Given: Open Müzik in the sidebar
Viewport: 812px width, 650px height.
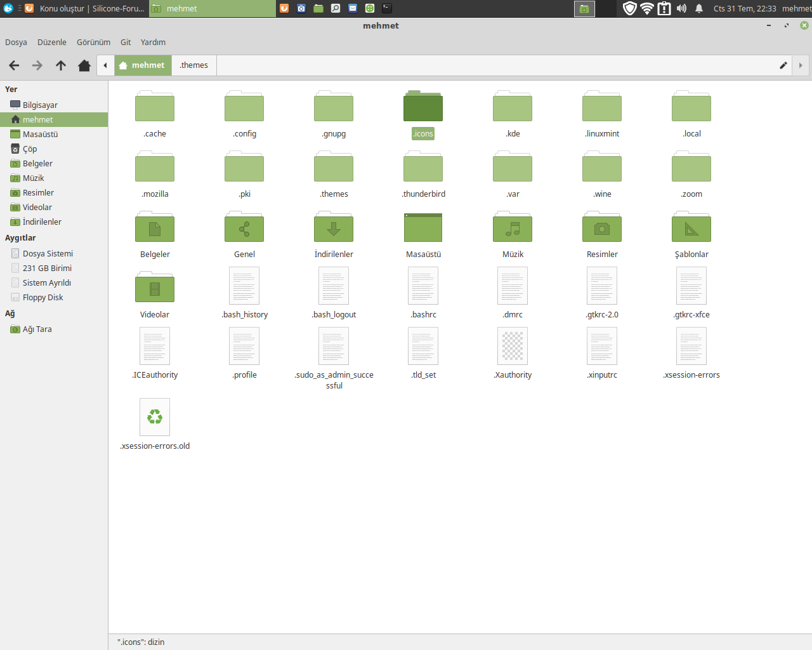Looking at the screenshot, I should [54, 178].
